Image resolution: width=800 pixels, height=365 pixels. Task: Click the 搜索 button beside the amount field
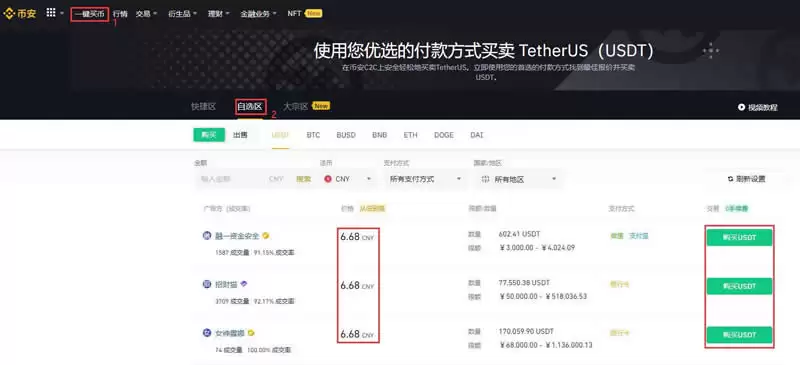(304, 179)
